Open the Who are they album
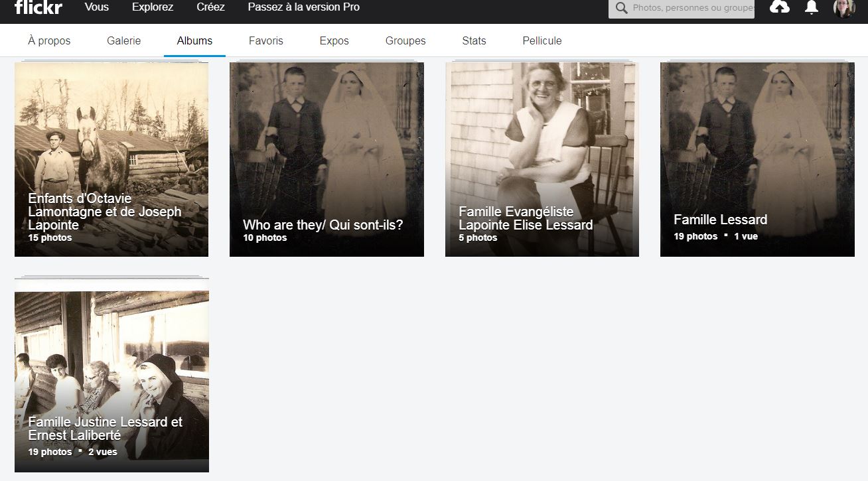The image size is (868, 481). [x=326, y=159]
